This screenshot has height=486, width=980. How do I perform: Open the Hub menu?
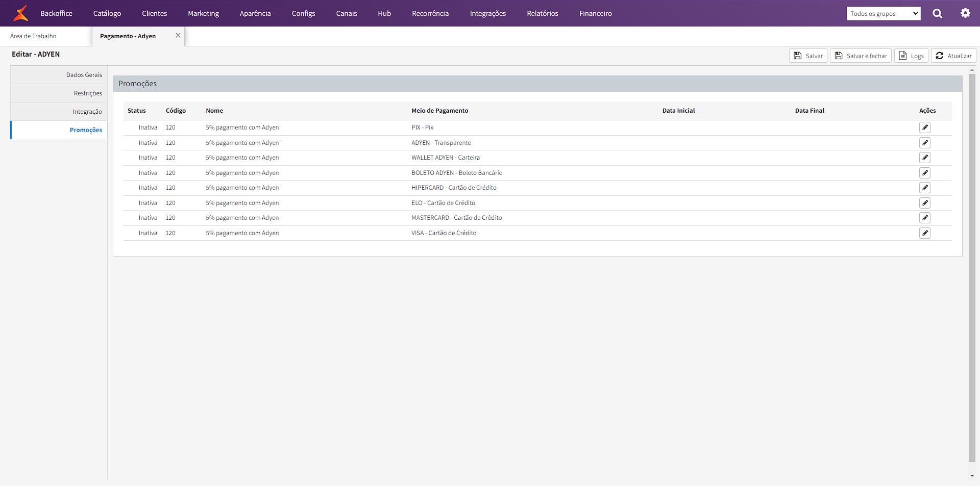click(384, 13)
